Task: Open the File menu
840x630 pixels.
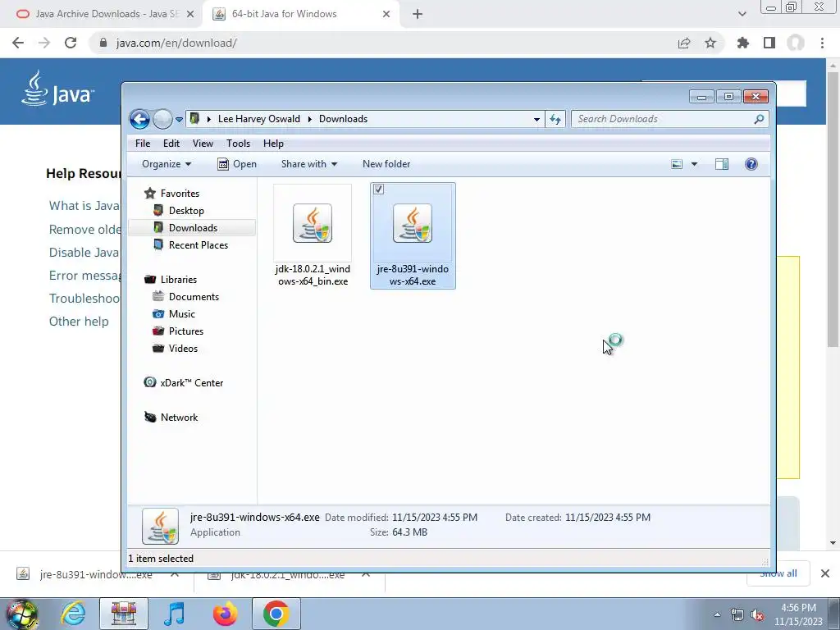Action: coord(143,144)
